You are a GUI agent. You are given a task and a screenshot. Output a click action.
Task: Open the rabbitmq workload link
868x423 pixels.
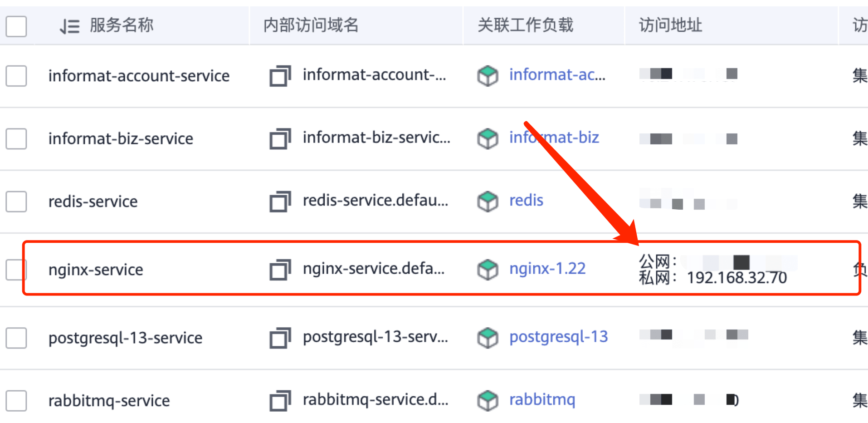tap(542, 399)
